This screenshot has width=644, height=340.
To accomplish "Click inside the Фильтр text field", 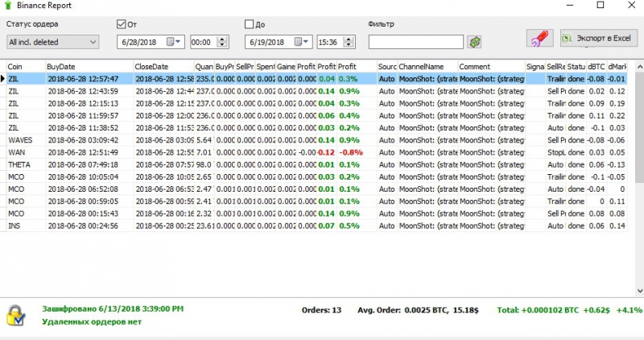I will coord(415,42).
